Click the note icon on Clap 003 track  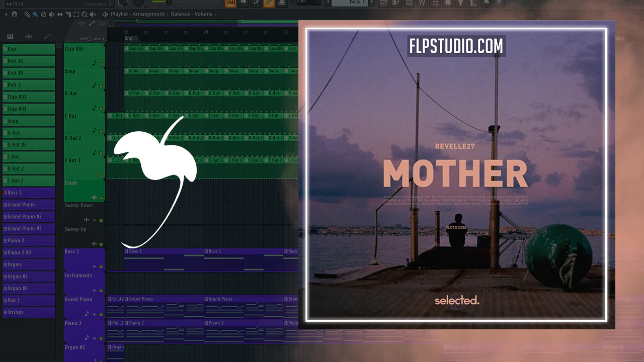click(x=95, y=63)
